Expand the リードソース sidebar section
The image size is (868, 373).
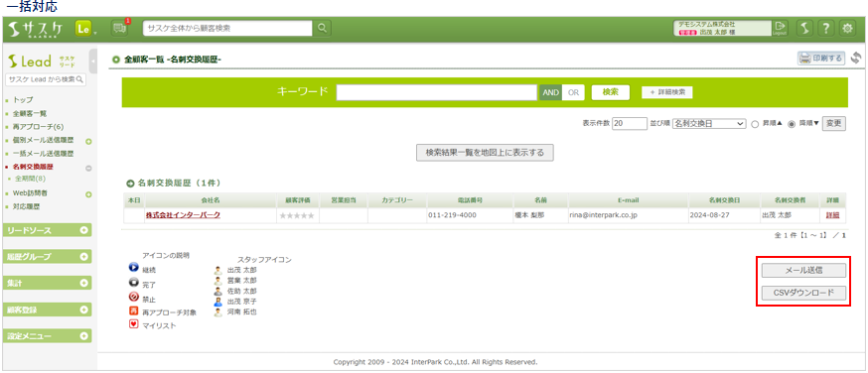click(x=47, y=230)
